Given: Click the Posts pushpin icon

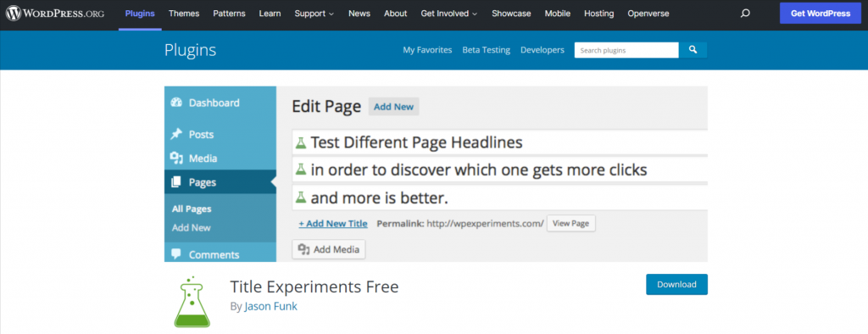Looking at the screenshot, I should [x=176, y=134].
